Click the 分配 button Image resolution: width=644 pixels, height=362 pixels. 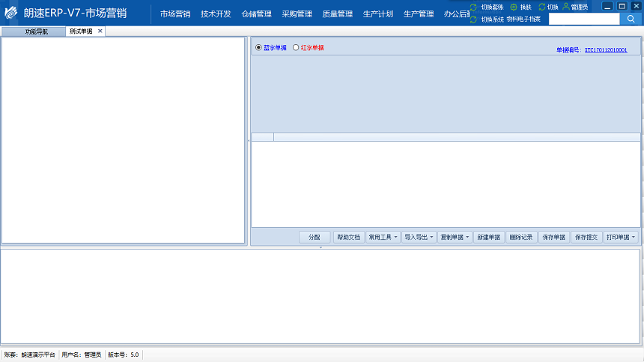pos(315,237)
